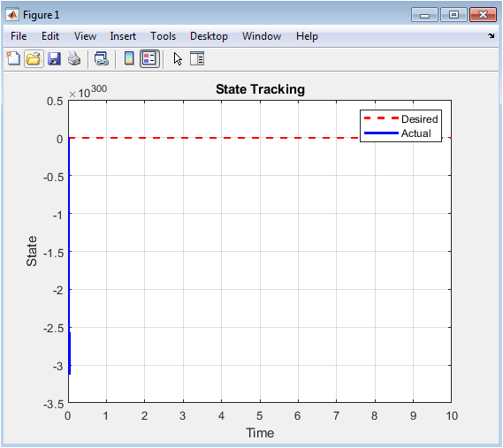
Task: Open the Window menu
Action: 262,36
